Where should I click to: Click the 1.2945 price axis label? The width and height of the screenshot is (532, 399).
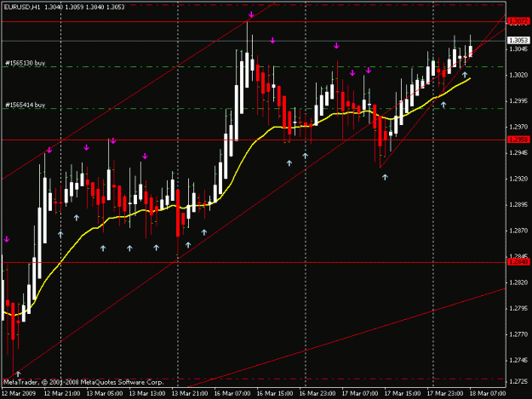(518, 153)
